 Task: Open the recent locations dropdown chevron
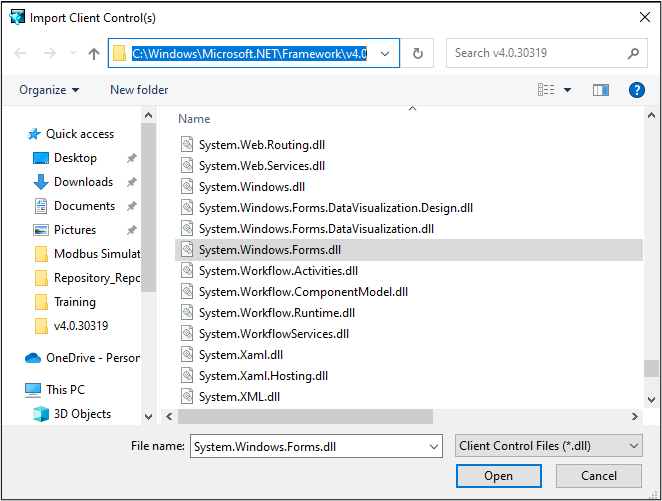73,53
